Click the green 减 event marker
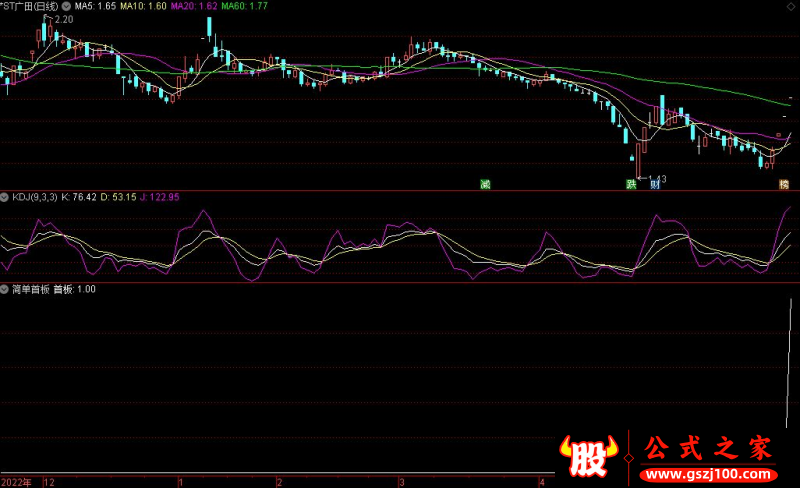The height and width of the screenshot is (488, 800). [x=485, y=184]
